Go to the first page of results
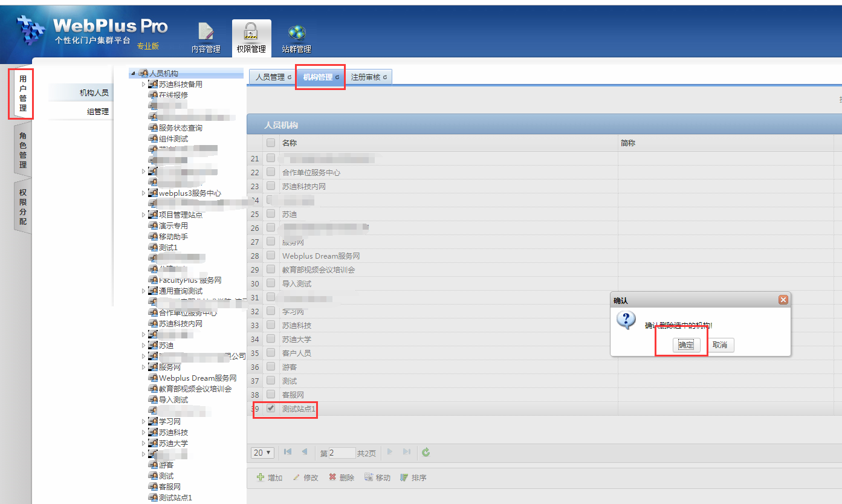This screenshot has width=842, height=504. 288,452
